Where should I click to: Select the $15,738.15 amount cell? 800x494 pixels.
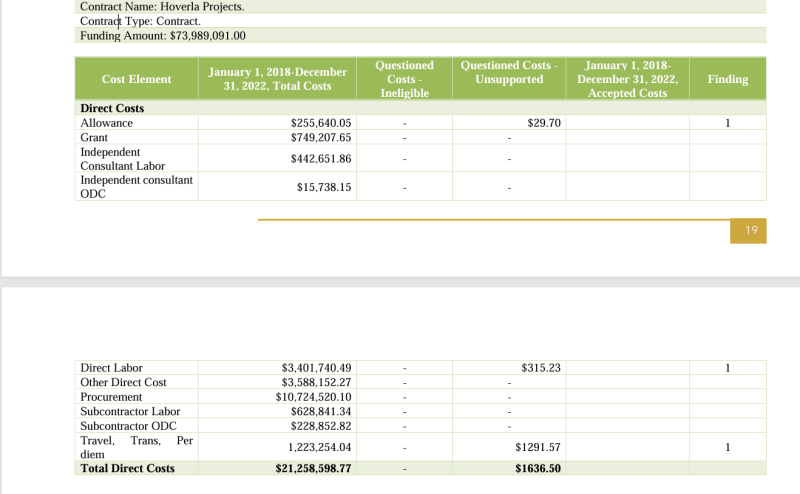(324, 187)
